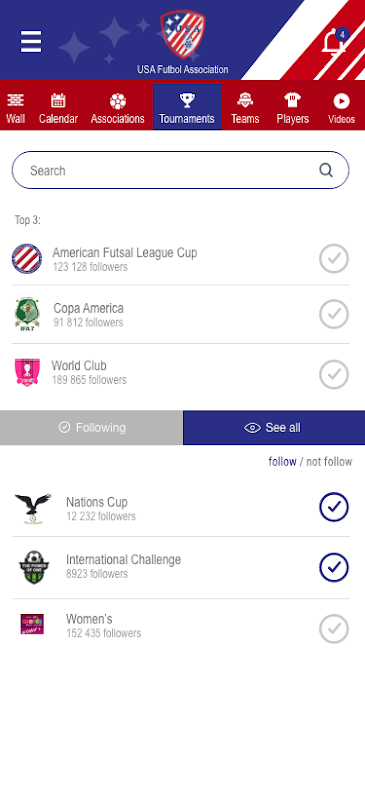Toggle follow for Copa America
Image resolution: width=365 pixels, height=800 pixels.
tap(334, 314)
